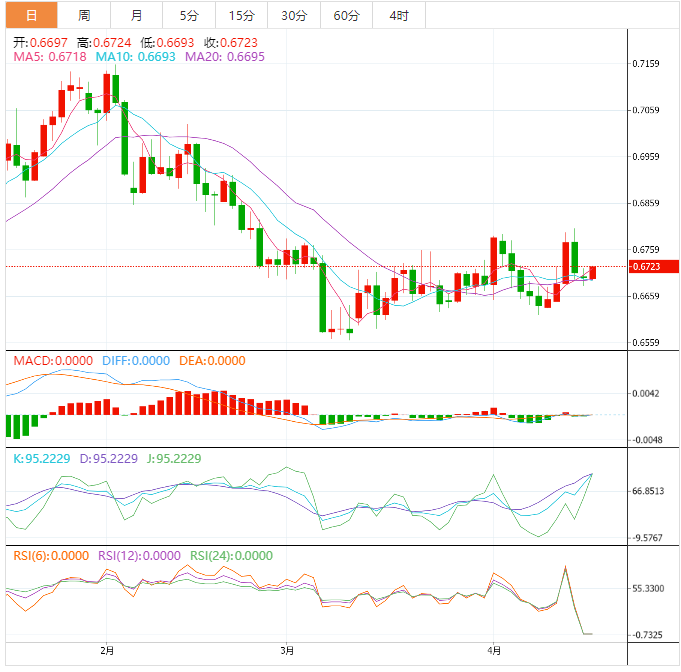Click the RSI(24):0.0000 label
The width and height of the screenshot is (681, 672).
point(231,556)
